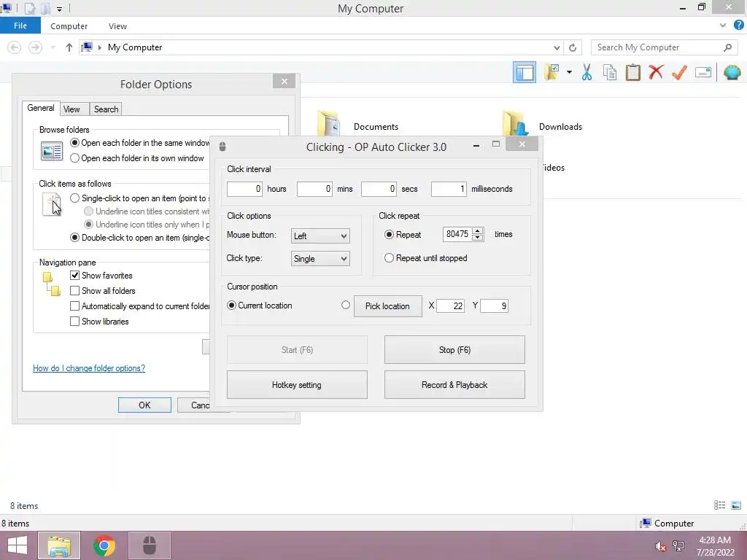The width and height of the screenshot is (747, 560).
Task: Click the scissors Cut icon
Action: click(587, 72)
